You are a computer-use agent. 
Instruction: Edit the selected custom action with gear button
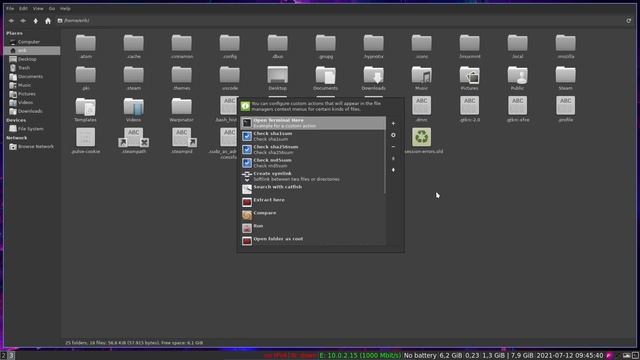coord(393,135)
